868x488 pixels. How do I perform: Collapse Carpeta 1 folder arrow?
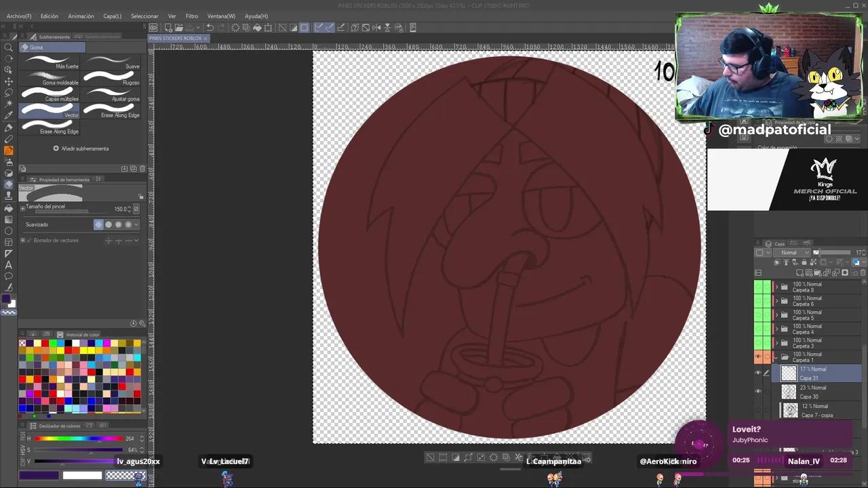(x=776, y=357)
